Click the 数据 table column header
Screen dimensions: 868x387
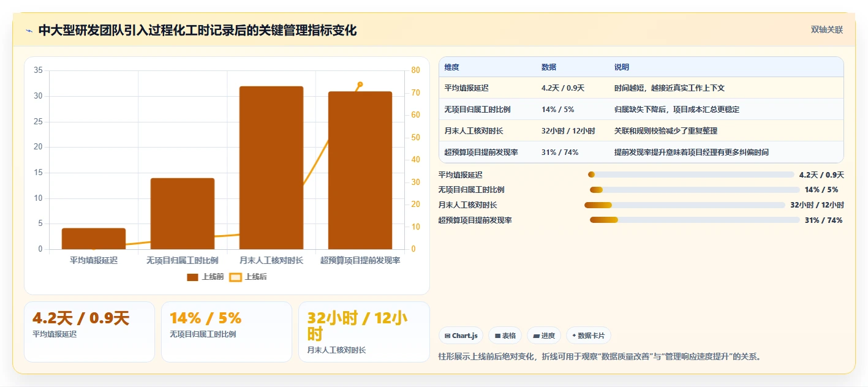(x=549, y=67)
